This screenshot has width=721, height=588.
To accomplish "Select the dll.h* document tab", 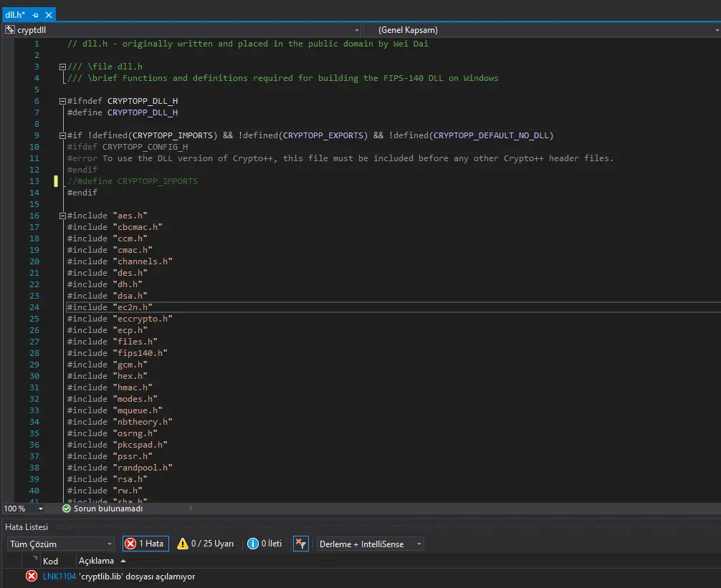I will click(15, 15).
